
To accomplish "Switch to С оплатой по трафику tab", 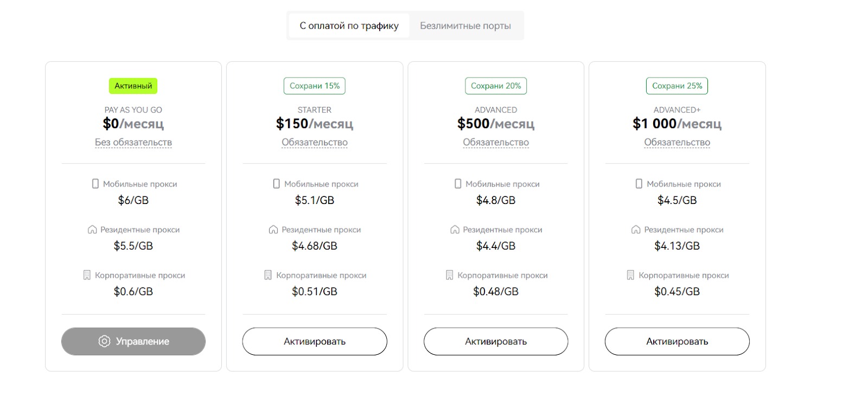I will pos(349,25).
